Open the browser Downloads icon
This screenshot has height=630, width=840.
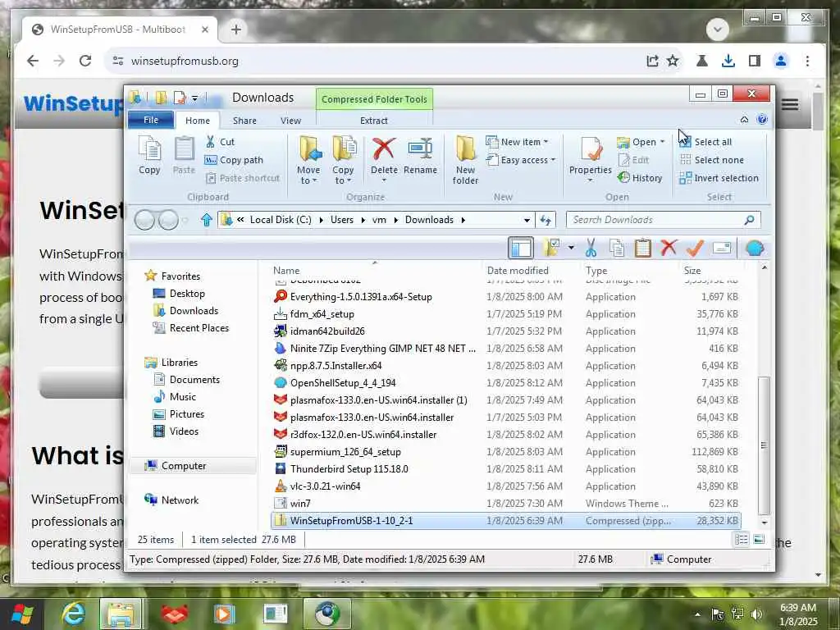pos(728,61)
